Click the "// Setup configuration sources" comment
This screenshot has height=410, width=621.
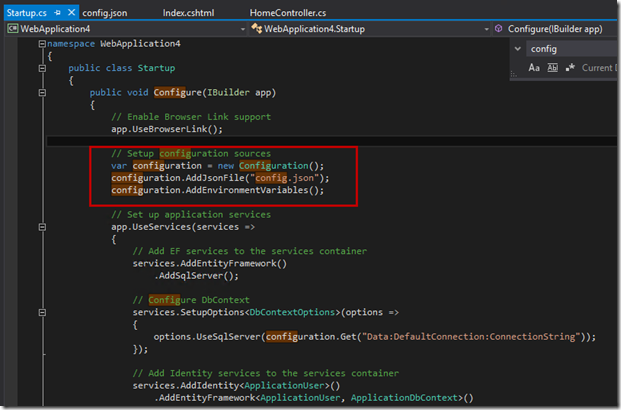(191, 154)
